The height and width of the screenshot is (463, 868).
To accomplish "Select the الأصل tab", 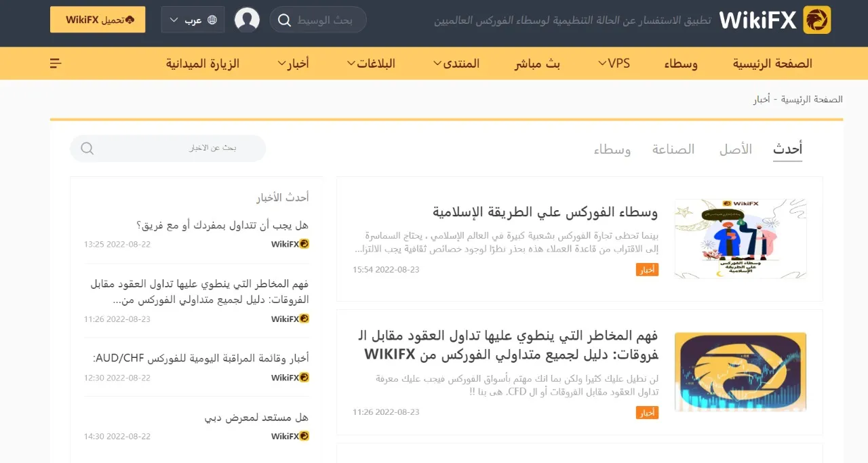I will [x=736, y=149].
